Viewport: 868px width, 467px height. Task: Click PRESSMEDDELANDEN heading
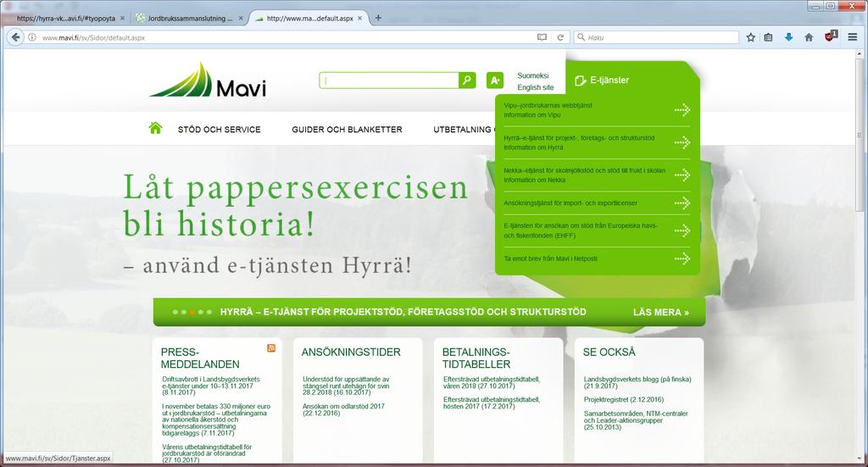pyautogui.click(x=200, y=358)
